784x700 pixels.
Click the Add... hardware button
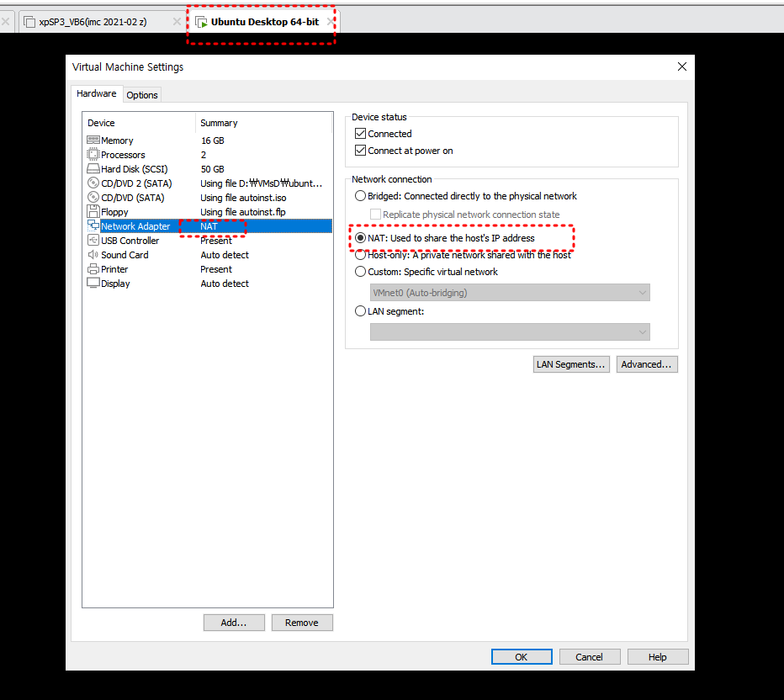click(234, 623)
